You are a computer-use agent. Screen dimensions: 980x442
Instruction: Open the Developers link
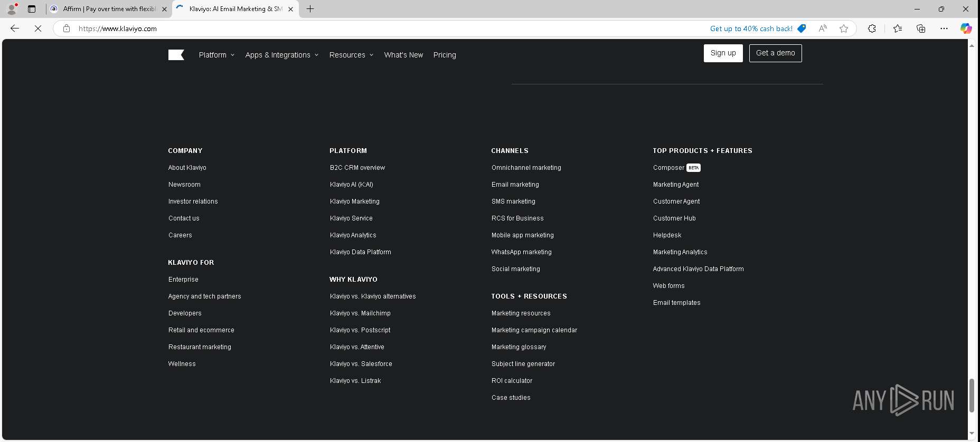pyautogui.click(x=185, y=313)
